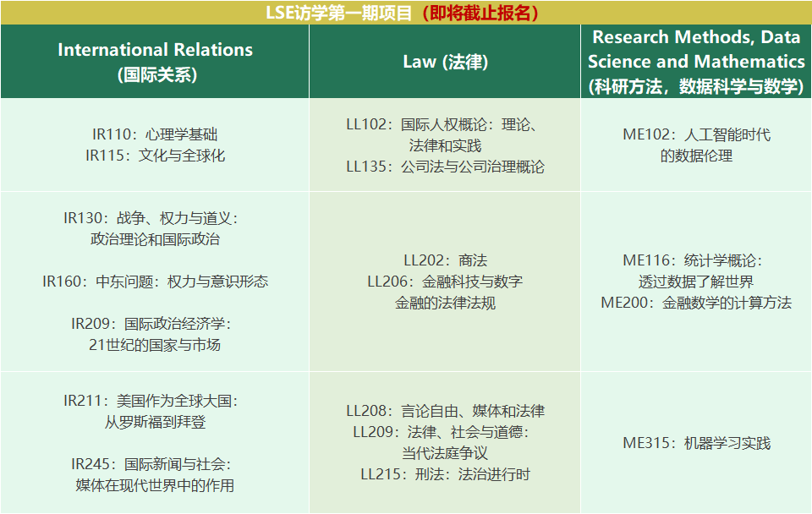The height and width of the screenshot is (514, 812).
Task: Click course 'LL208: 言论自由、媒体和法律'
Action: (x=445, y=411)
